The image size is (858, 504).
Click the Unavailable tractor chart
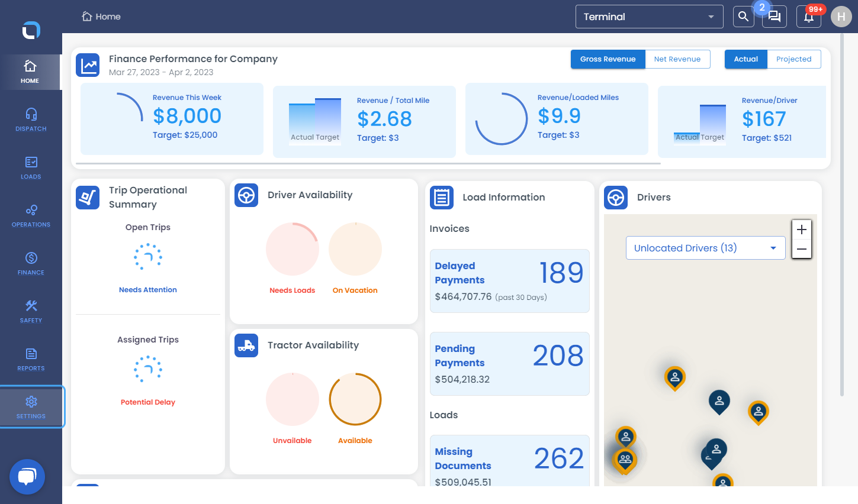tap(293, 399)
